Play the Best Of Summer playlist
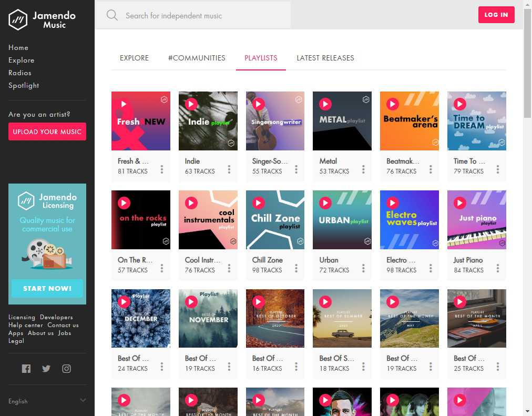This screenshot has width=532, height=416. click(x=325, y=302)
